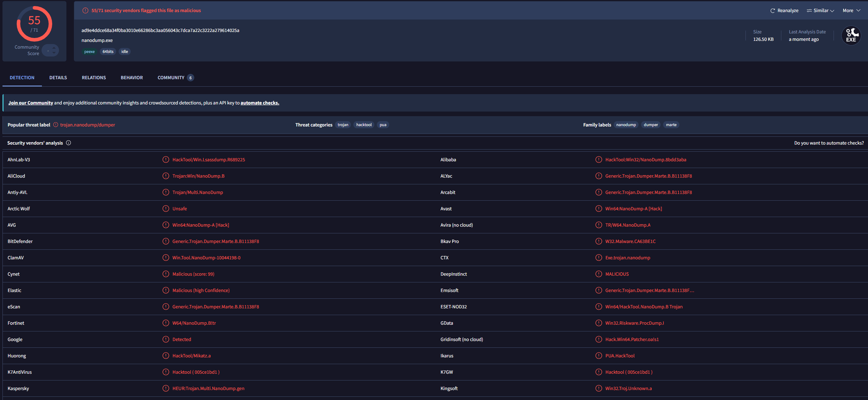Click the alert icon beside Win.Tool.NanoDump-10044198-0

coord(166,258)
